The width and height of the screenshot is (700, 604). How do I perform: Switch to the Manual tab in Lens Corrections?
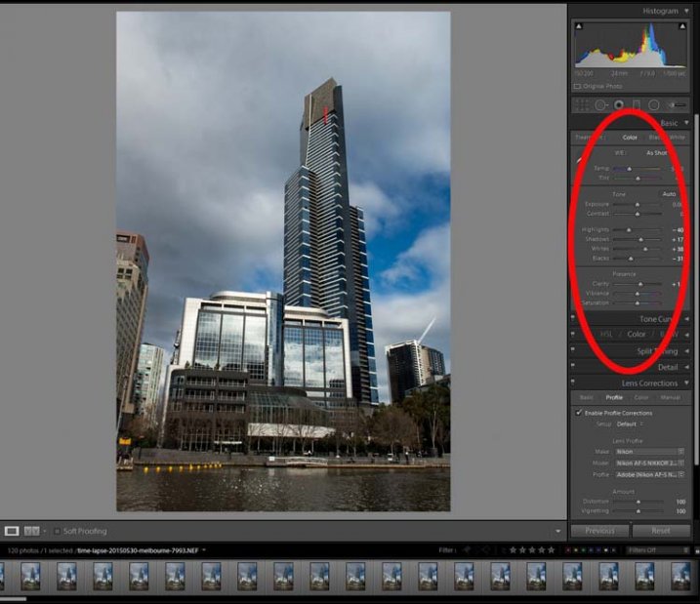pyautogui.click(x=670, y=397)
